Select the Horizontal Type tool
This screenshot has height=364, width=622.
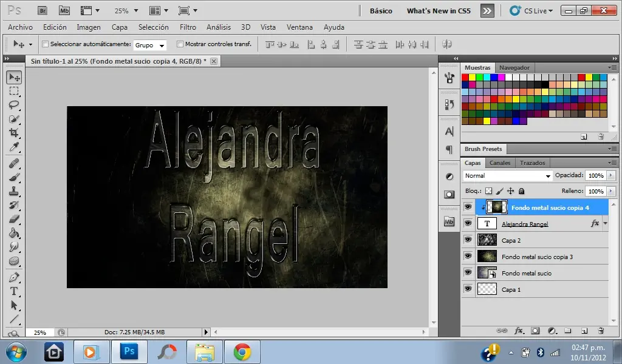[x=14, y=291]
